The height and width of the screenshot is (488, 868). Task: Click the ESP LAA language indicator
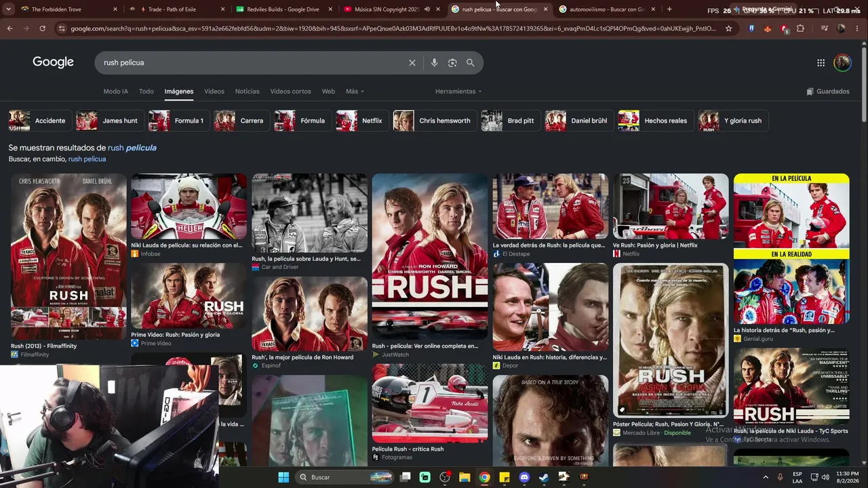pyautogui.click(x=797, y=477)
